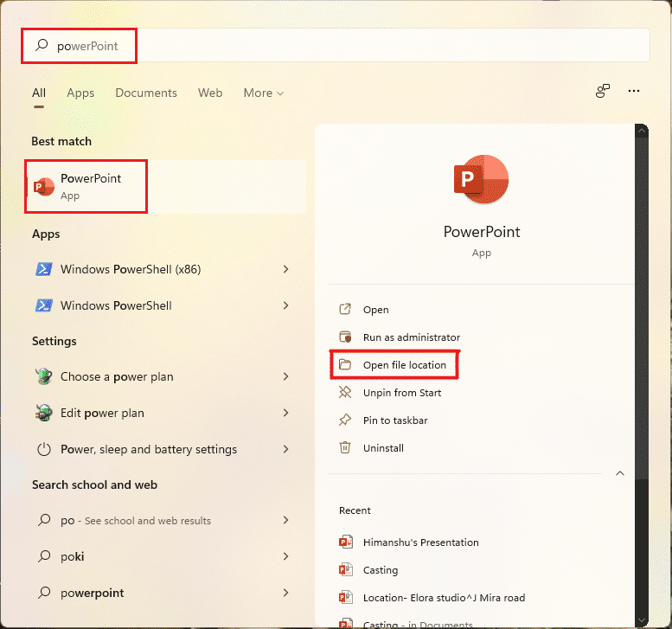Image resolution: width=672 pixels, height=629 pixels.
Task: Click the Edit power plan icon
Action: (x=44, y=413)
